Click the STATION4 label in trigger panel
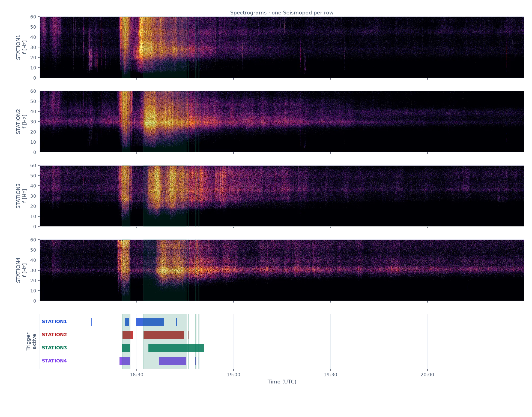This screenshot has width=532, height=417. 54,361
